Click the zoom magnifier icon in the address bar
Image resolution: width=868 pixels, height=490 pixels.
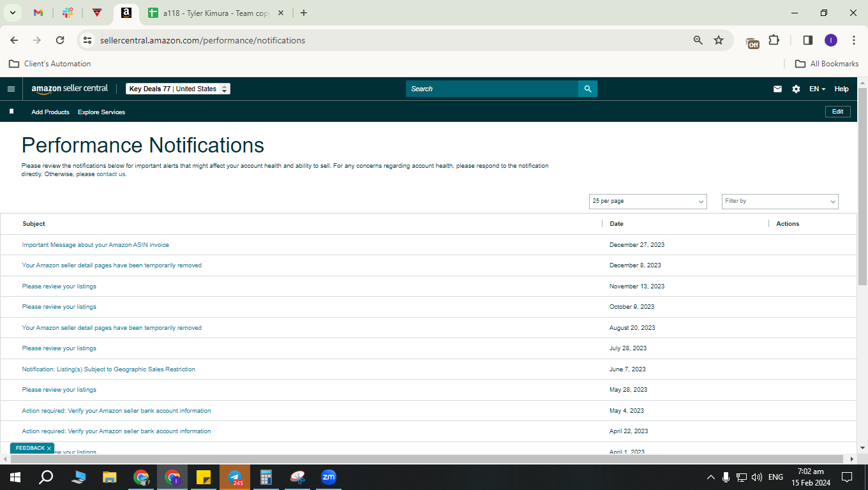tap(698, 40)
